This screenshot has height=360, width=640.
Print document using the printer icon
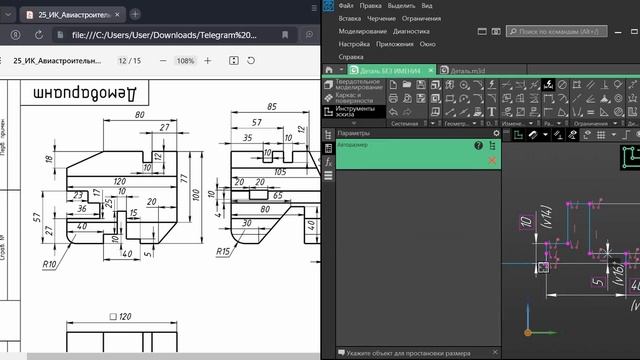pyautogui.click(x=393, y=98)
